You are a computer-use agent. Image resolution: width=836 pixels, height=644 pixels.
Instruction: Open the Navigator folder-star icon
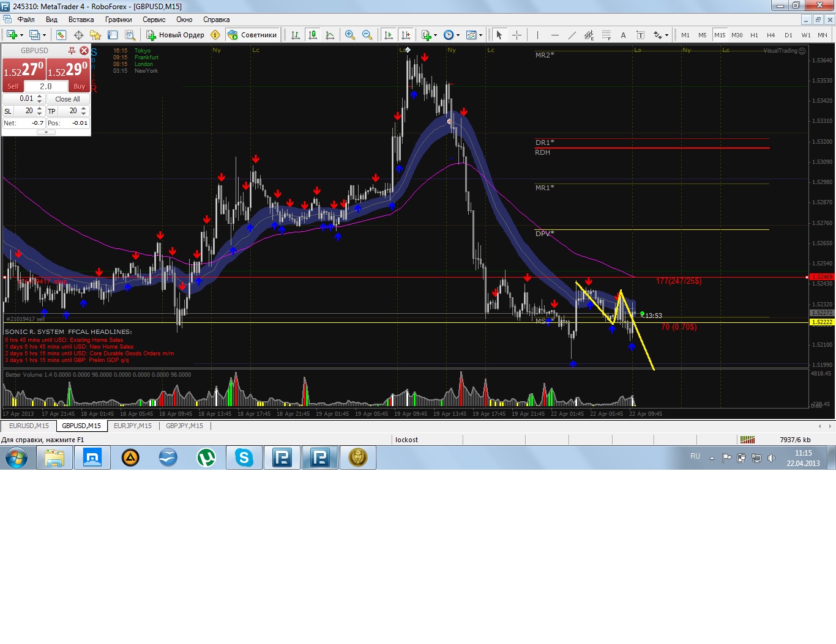pos(95,35)
